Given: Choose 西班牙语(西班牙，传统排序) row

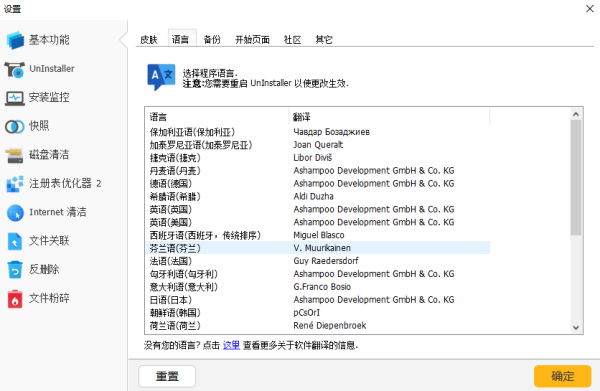Looking at the screenshot, I should click(318, 235).
